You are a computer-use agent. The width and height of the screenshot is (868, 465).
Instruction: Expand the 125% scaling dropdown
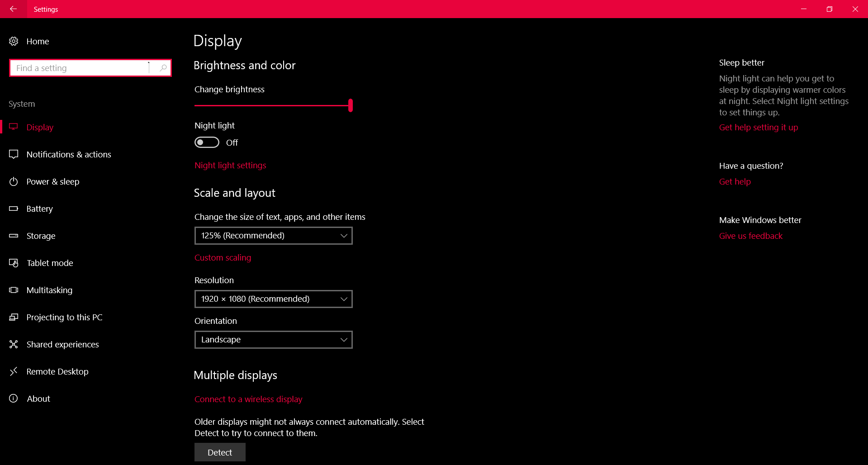click(x=273, y=236)
